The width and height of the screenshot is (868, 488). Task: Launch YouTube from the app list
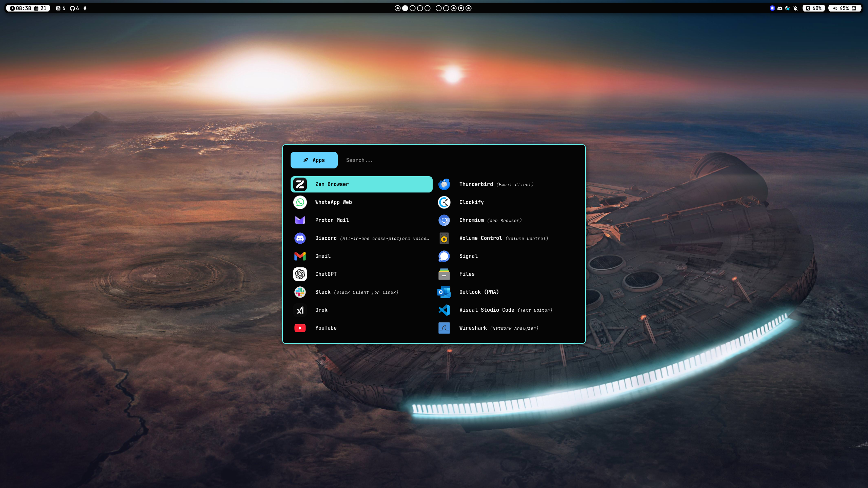pyautogui.click(x=361, y=328)
